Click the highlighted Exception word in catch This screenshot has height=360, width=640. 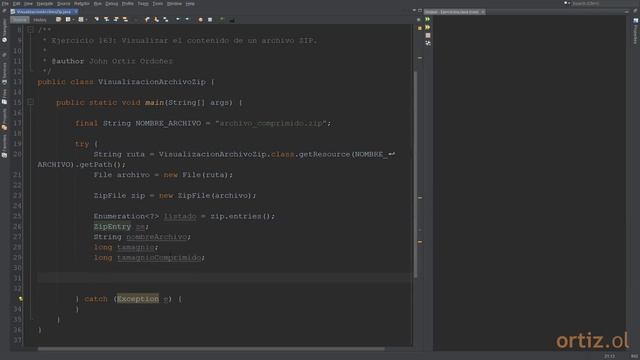point(138,299)
